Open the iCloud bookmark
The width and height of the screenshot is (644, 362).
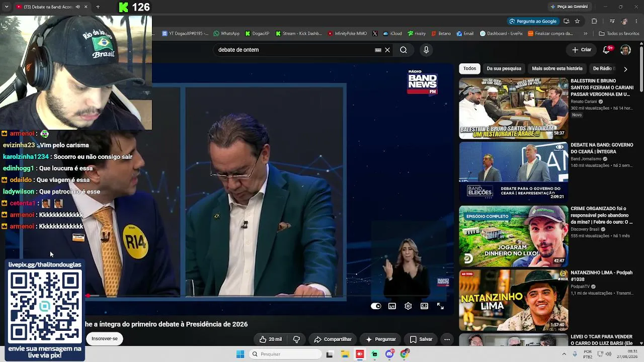[x=392, y=34]
